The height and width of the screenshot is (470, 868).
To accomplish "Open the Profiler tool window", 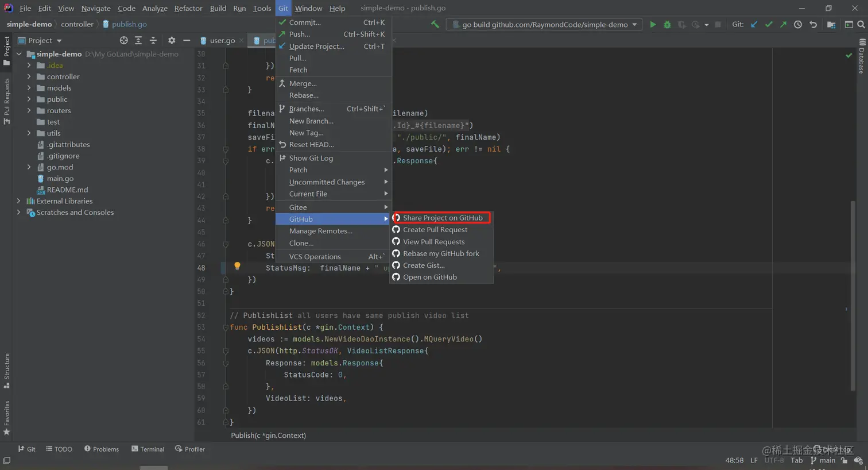I will pyautogui.click(x=190, y=449).
